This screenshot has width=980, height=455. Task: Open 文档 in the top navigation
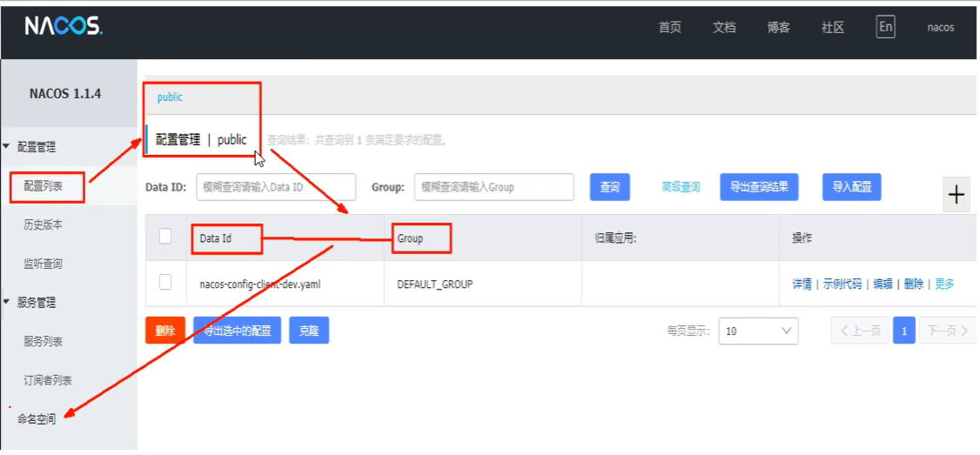coord(724,28)
